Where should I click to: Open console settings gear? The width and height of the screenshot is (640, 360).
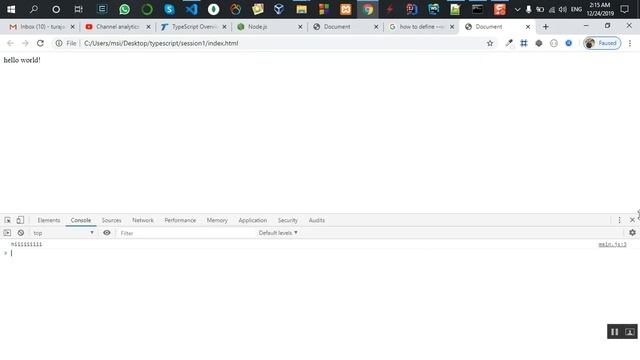point(632,232)
